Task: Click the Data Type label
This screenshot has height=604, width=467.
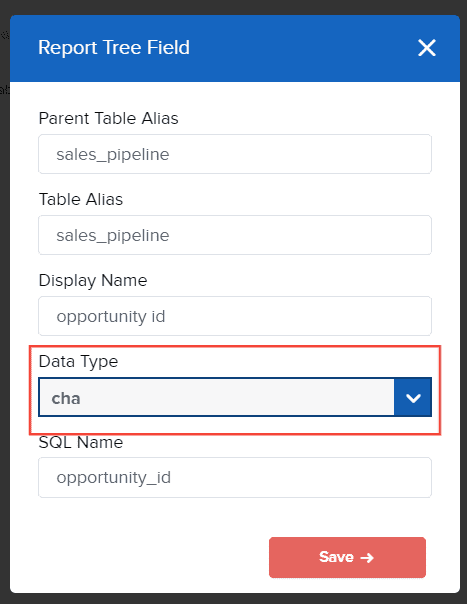Action: (78, 362)
